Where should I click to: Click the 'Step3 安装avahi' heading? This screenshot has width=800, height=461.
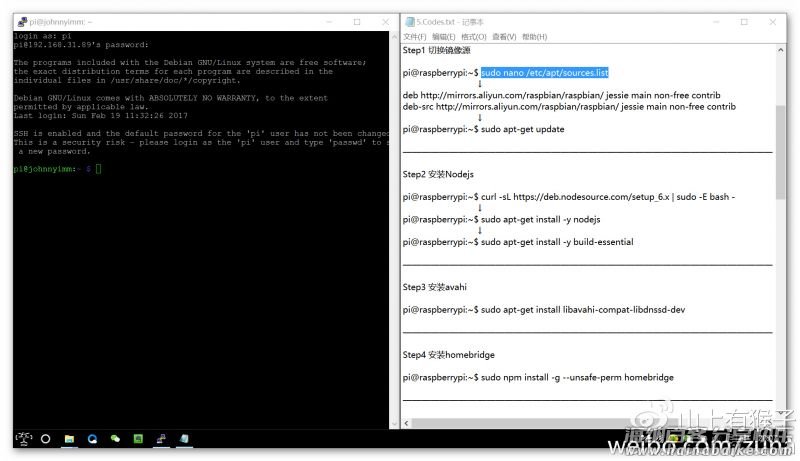click(434, 287)
